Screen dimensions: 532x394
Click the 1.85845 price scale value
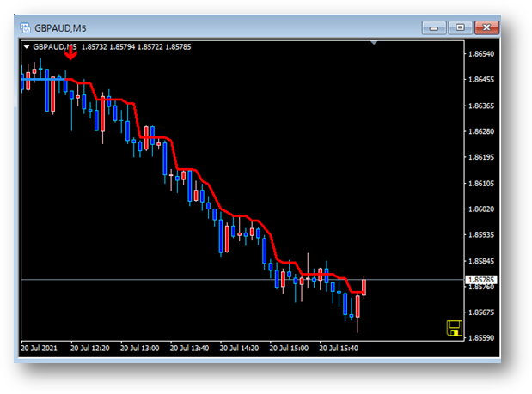pyautogui.click(x=481, y=261)
